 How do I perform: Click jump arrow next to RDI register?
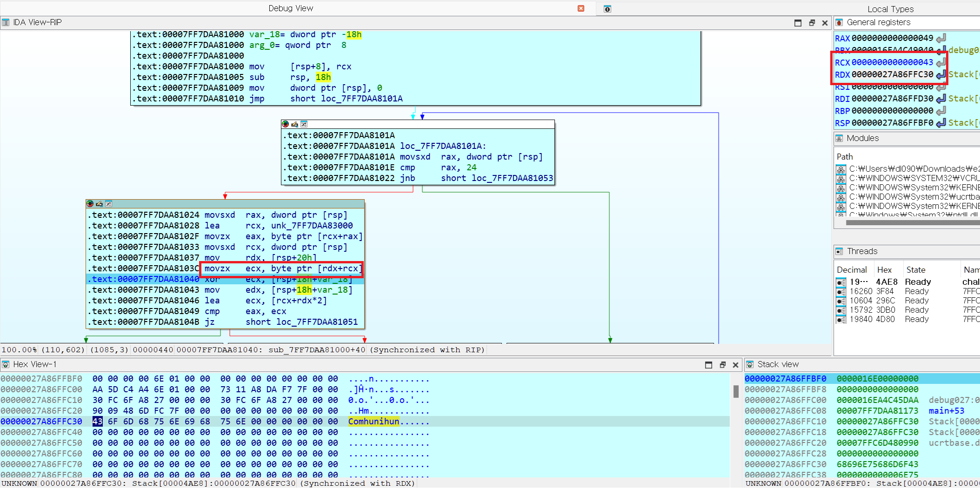point(941,99)
